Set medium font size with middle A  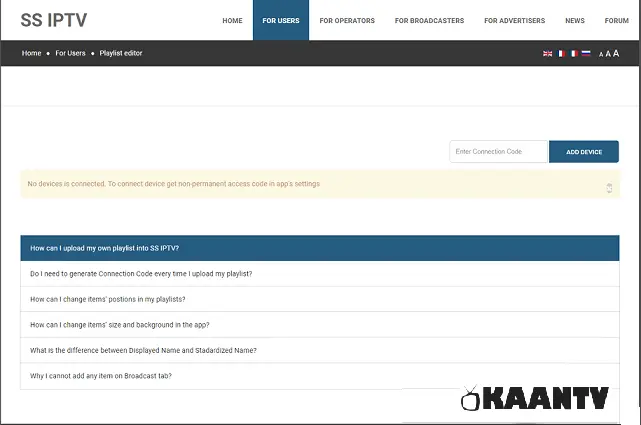(x=608, y=54)
